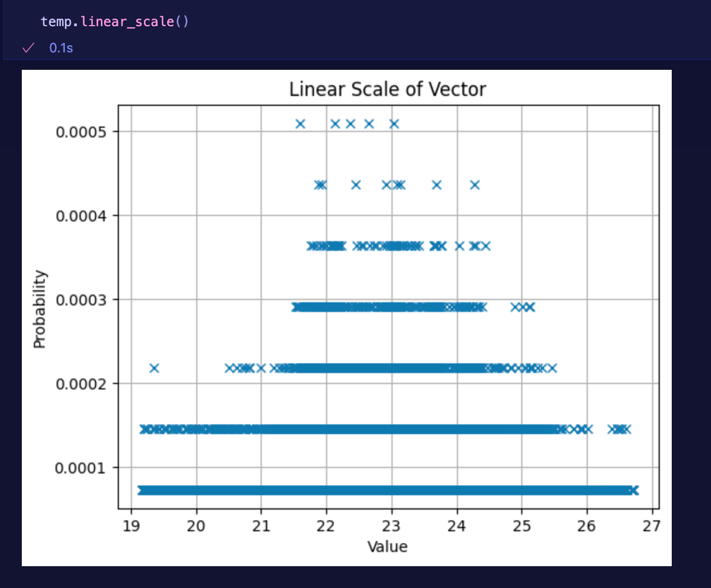Click the 0.0003 y-axis tick label

click(80, 299)
